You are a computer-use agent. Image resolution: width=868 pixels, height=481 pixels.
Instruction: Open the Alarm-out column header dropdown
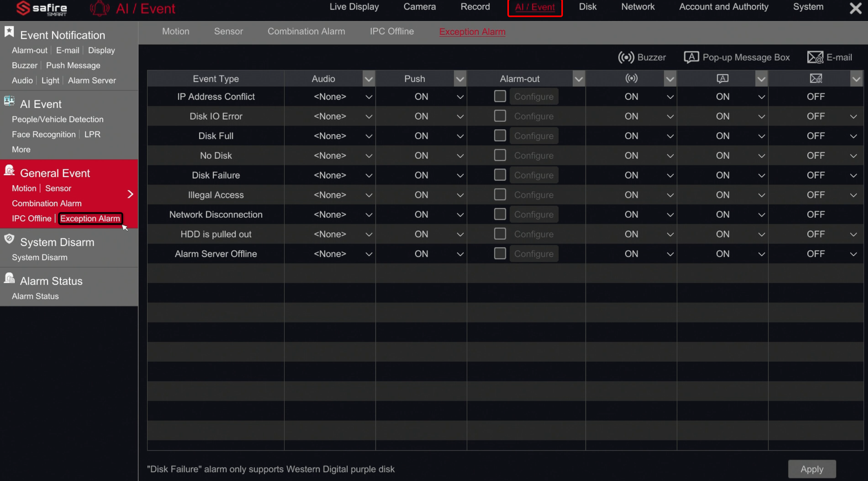[x=578, y=79]
